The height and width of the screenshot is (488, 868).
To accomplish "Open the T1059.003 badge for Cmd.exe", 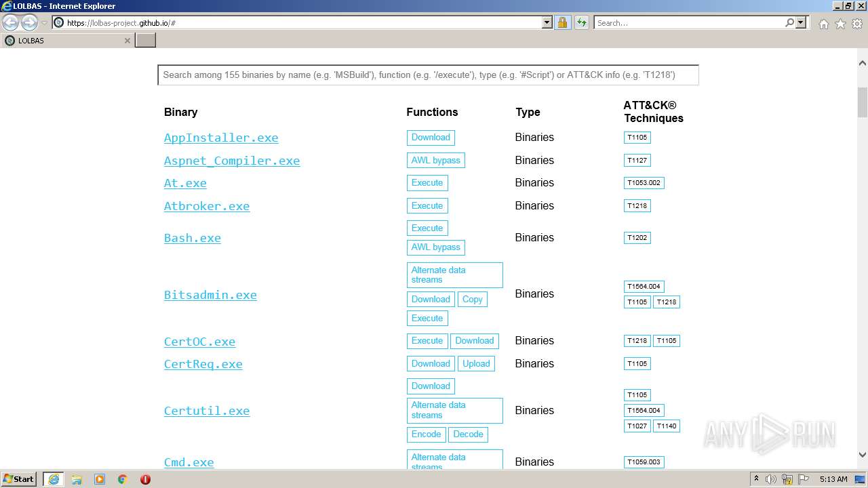I will pos(644,462).
